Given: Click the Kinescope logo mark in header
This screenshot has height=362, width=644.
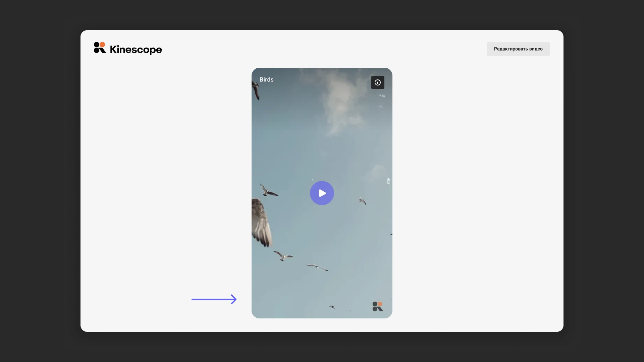Looking at the screenshot, I should pyautogui.click(x=100, y=48).
